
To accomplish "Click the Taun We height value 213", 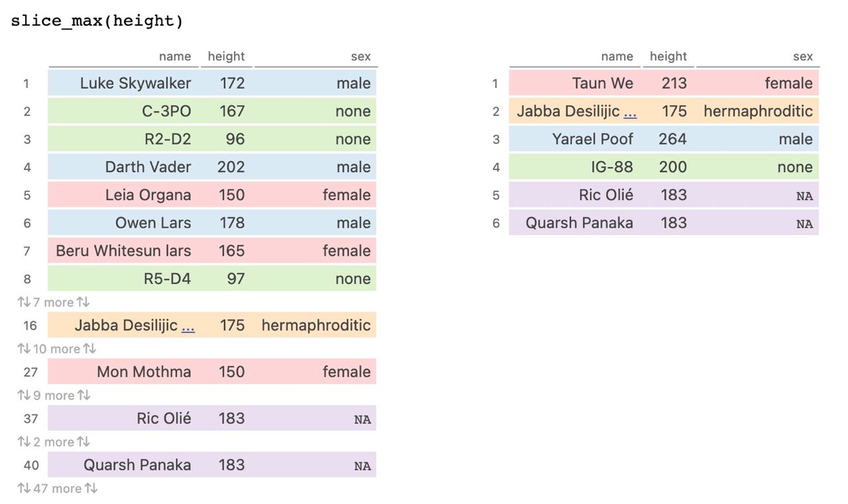I will click(674, 83).
